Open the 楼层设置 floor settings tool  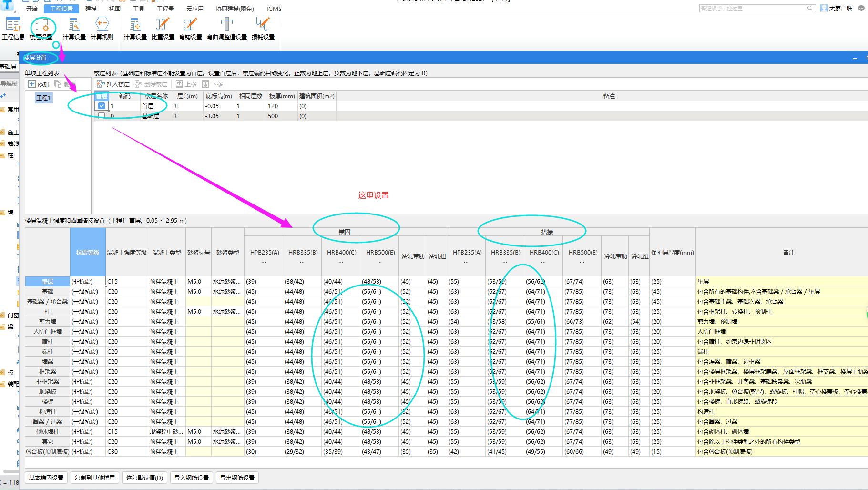coord(41,29)
